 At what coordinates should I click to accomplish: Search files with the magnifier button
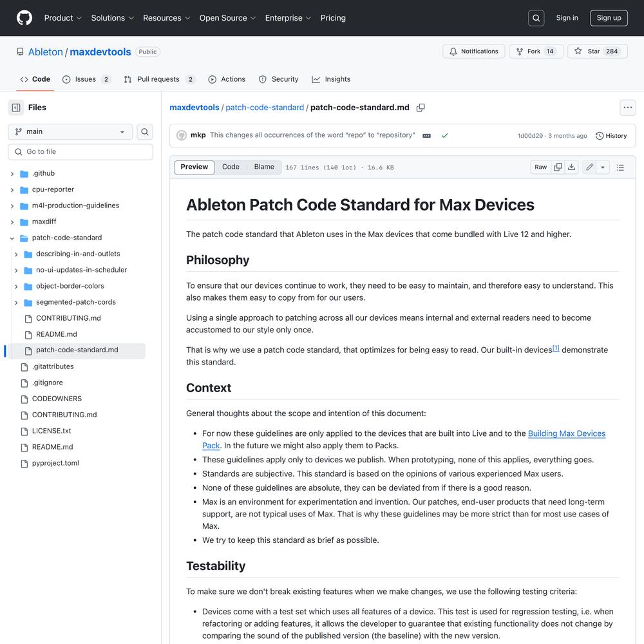tap(144, 132)
